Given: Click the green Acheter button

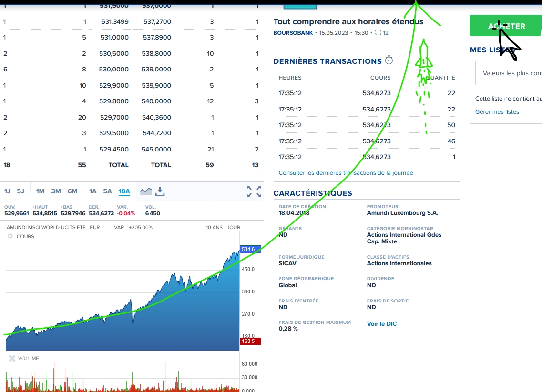Looking at the screenshot, I should (x=506, y=26).
